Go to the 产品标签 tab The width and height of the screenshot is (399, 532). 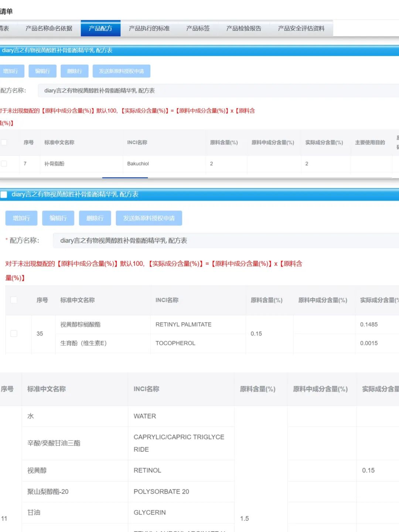pyautogui.click(x=198, y=28)
